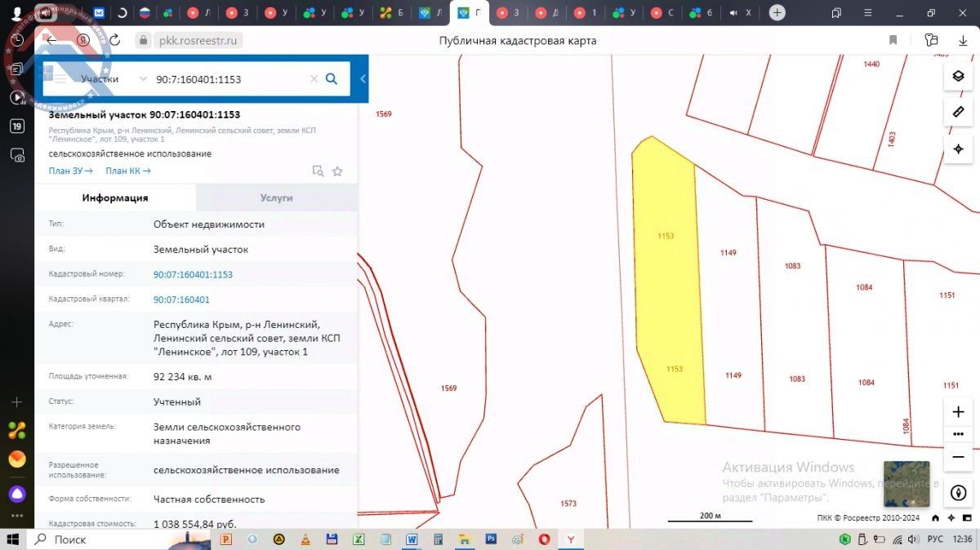The width and height of the screenshot is (980, 550).
Task: Open browser tab groups icon
Action: (836, 13)
